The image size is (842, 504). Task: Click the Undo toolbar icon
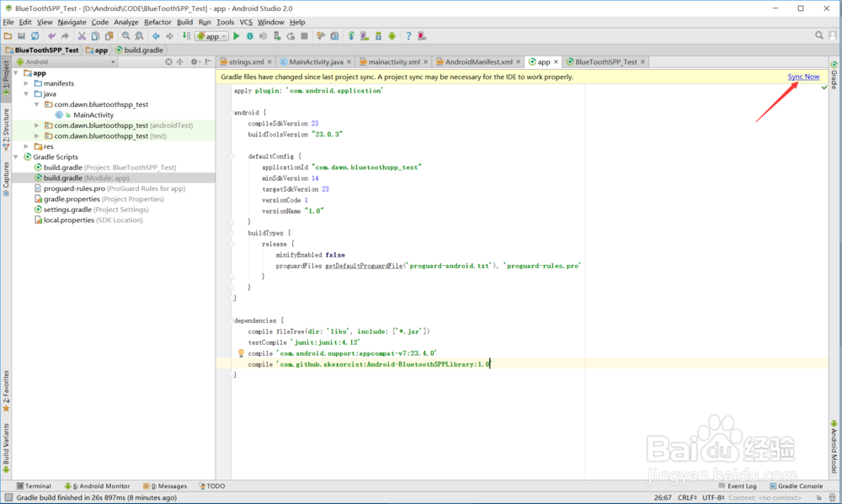[51, 36]
